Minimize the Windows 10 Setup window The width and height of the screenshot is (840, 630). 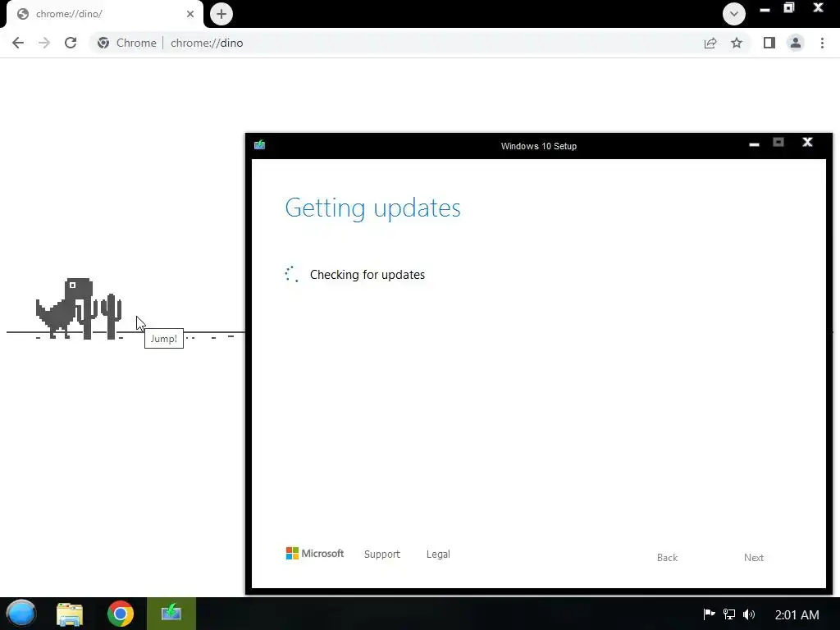tap(755, 143)
